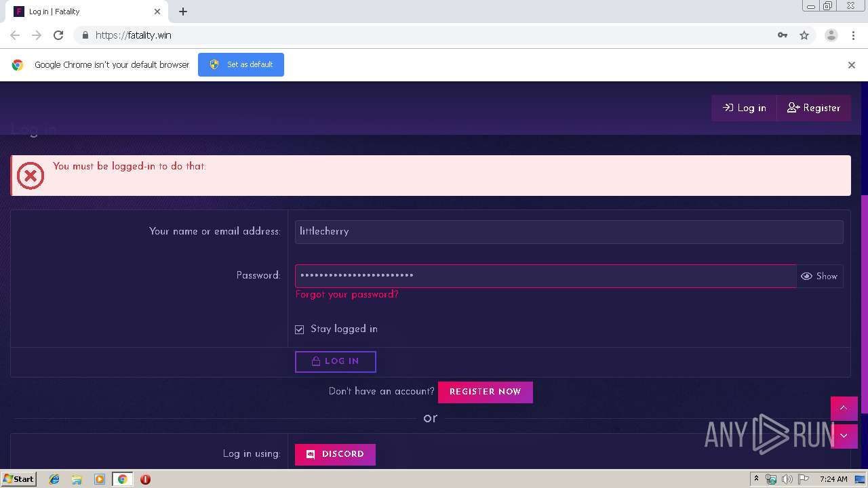Open the volume speaker tray icon
The image size is (868, 488).
[787, 479]
